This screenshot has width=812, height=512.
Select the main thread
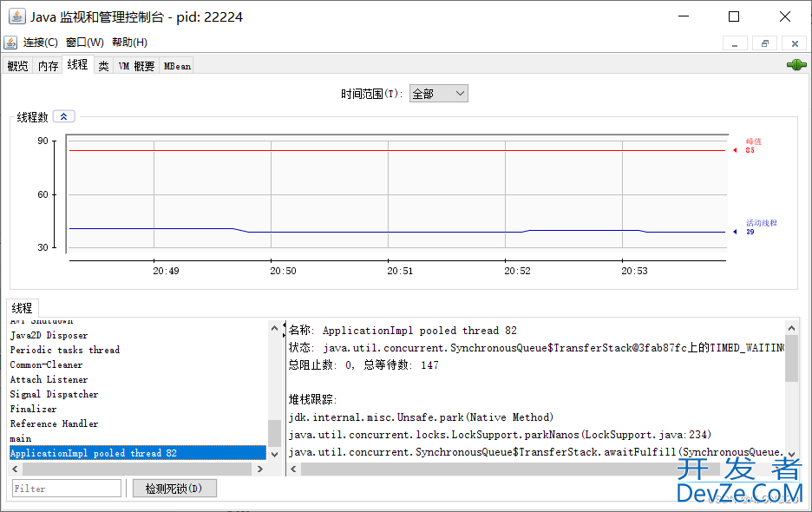click(138, 438)
